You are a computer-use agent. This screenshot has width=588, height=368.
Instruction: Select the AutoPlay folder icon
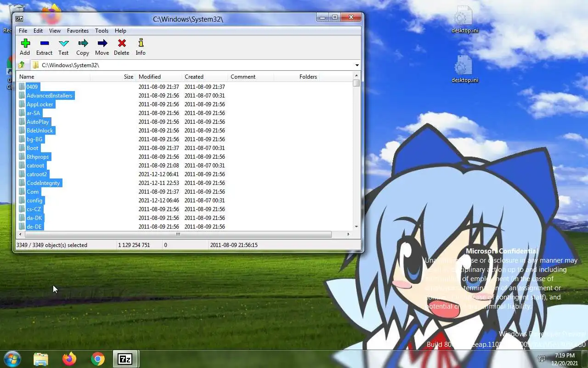click(x=22, y=121)
